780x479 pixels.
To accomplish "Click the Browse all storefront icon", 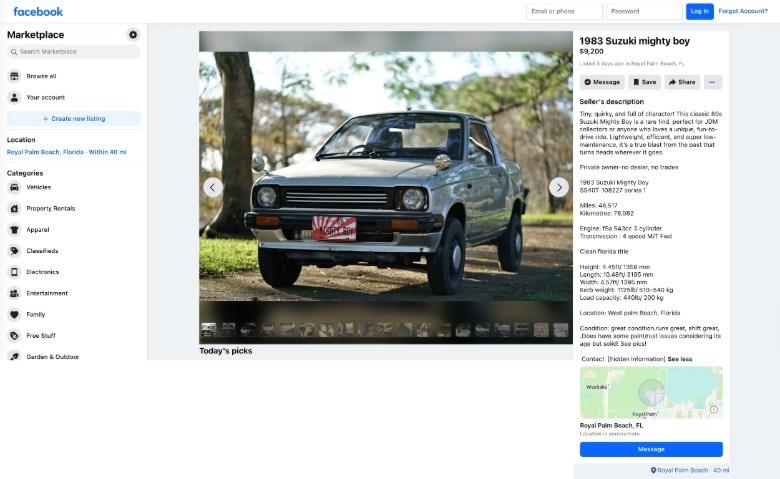I will click(x=14, y=76).
